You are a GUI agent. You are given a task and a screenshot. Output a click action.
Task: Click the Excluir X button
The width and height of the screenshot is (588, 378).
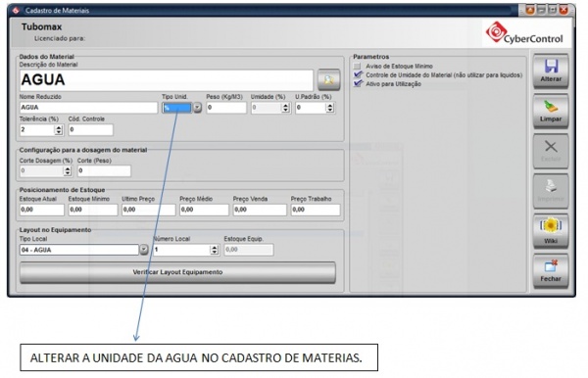pyautogui.click(x=551, y=152)
